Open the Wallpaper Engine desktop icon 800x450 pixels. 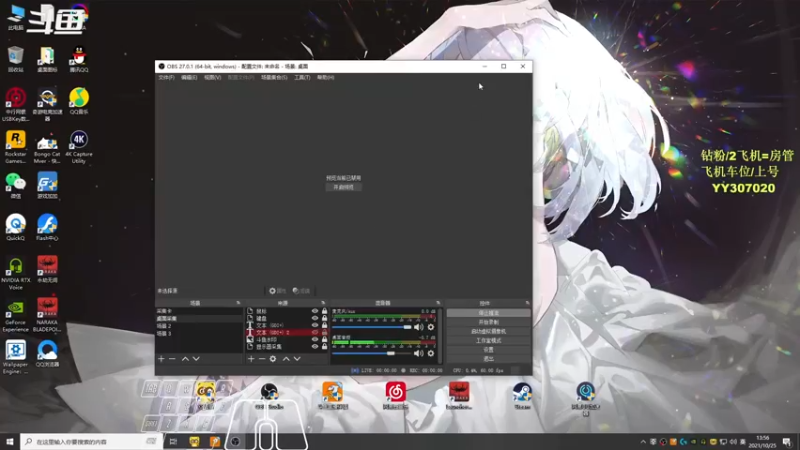click(x=15, y=358)
